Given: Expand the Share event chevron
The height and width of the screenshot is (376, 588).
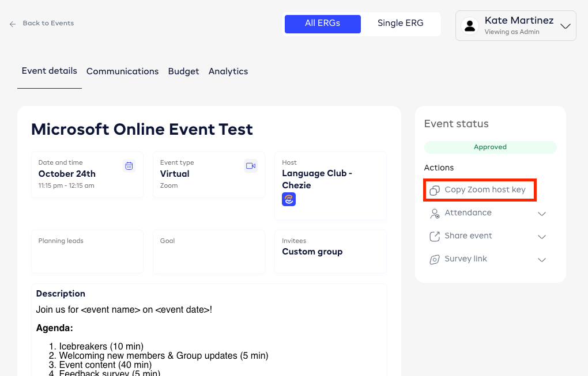Looking at the screenshot, I should tap(542, 237).
